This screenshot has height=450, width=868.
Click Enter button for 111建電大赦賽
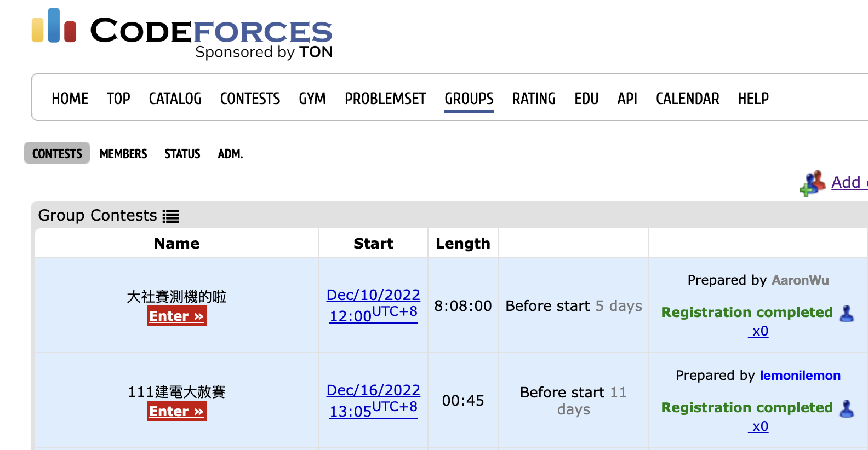tap(176, 411)
